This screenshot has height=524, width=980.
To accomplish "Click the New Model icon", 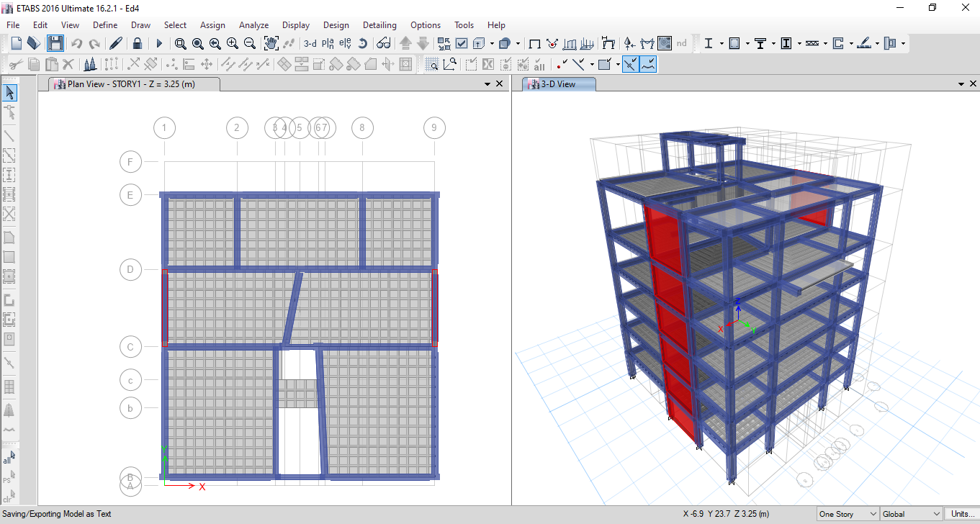I will pyautogui.click(x=16, y=43).
